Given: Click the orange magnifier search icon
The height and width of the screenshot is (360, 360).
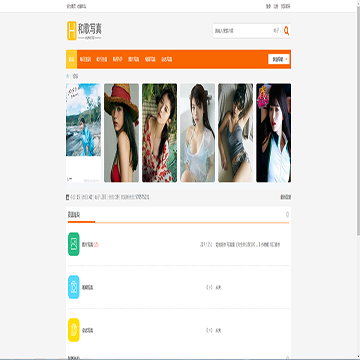Looking at the screenshot, I should [x=286, y=31].
